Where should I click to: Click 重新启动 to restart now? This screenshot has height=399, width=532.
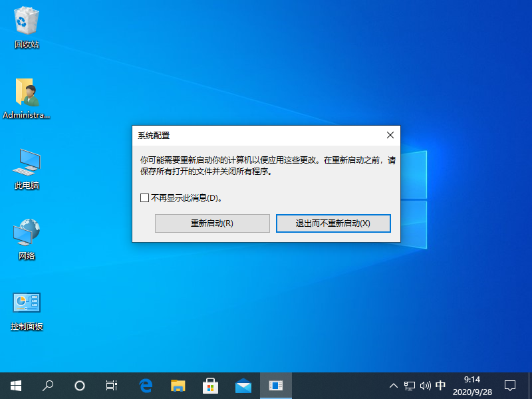click(x=212, y=223)
